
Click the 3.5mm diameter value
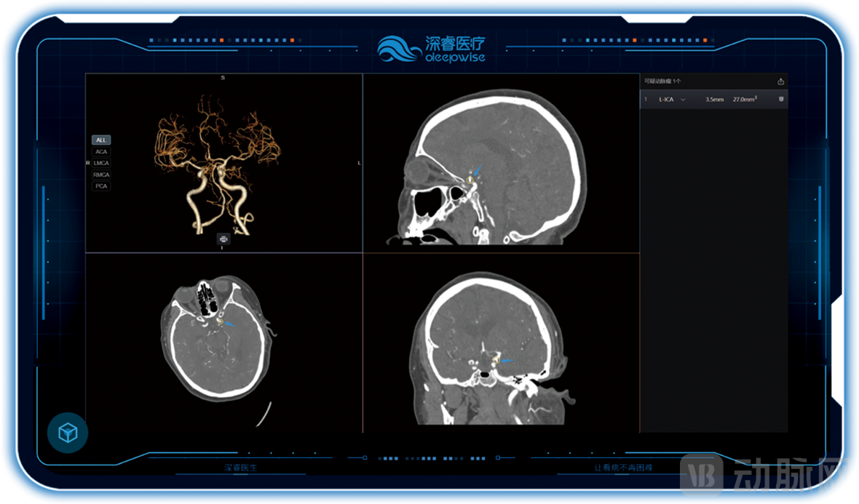714,99
